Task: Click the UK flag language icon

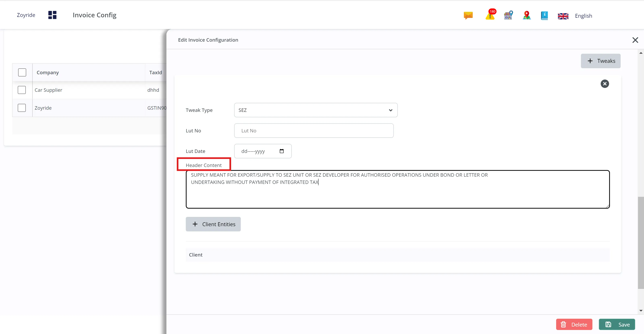Action: [563, 16]
